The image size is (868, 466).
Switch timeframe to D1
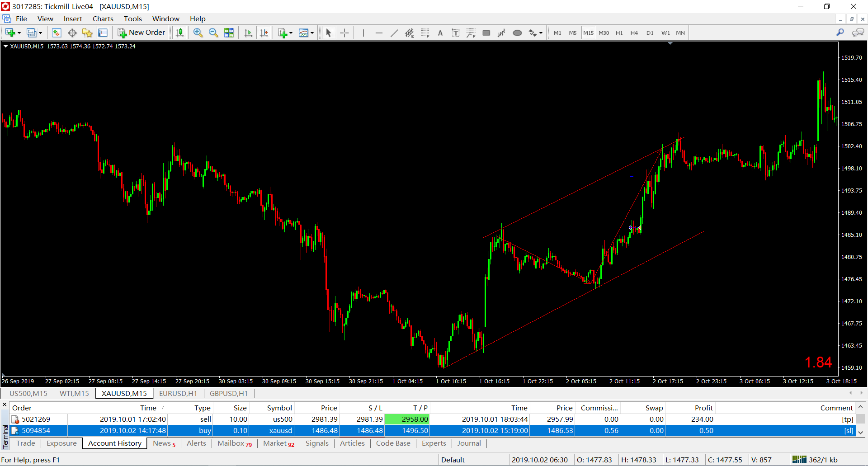[x=650, y=33]
